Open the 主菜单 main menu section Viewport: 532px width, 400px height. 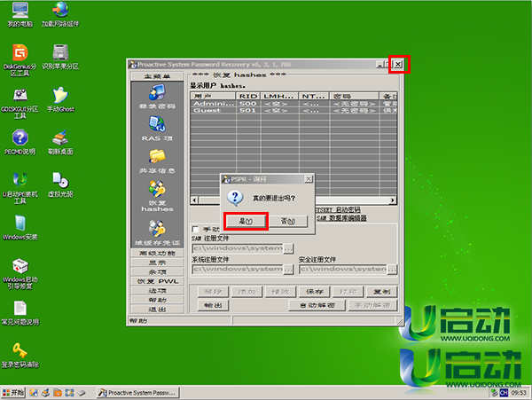point(157,76)
